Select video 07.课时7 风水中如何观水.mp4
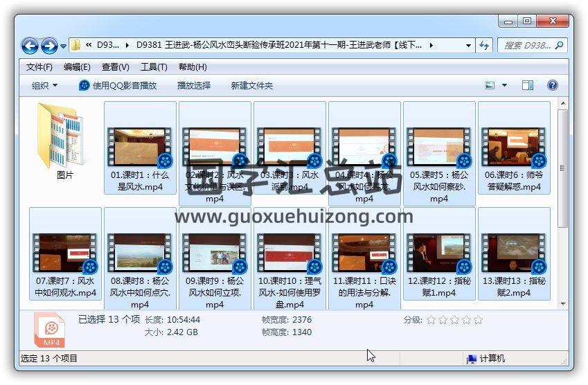 pyautogui.click(x=65, y=254)
